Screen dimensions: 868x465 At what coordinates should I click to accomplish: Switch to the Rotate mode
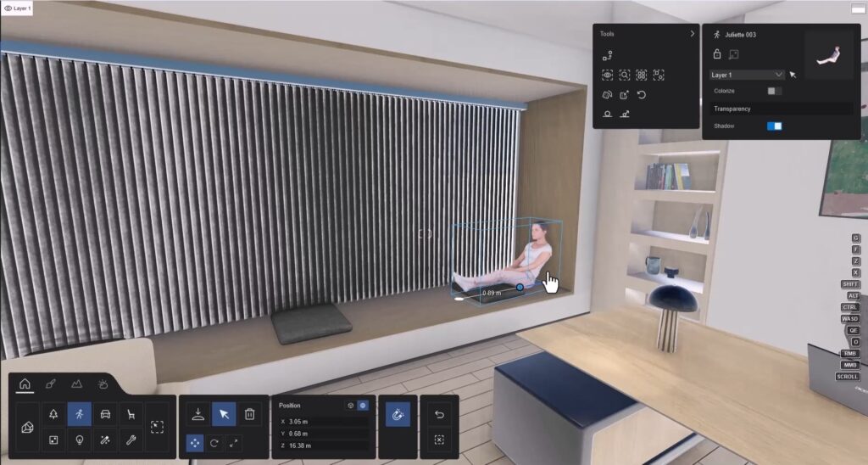214,443
